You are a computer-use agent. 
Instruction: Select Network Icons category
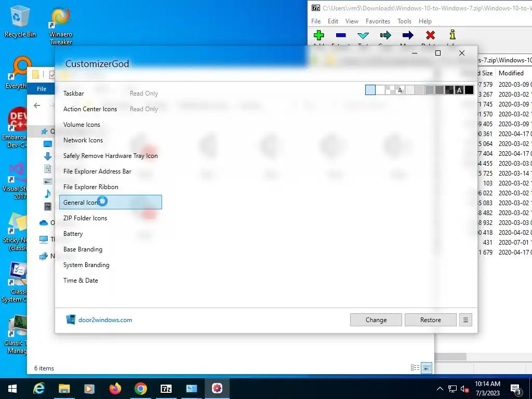point(111,140)
